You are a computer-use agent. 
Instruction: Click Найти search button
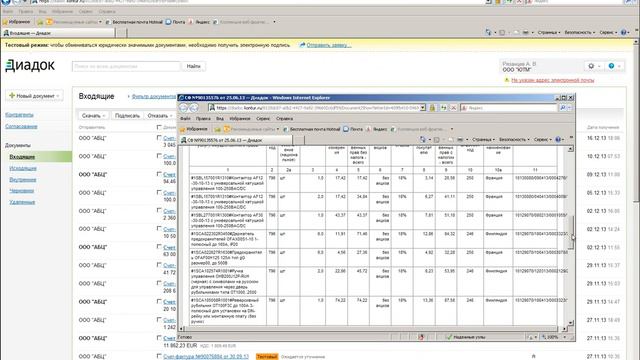(193, 66)
